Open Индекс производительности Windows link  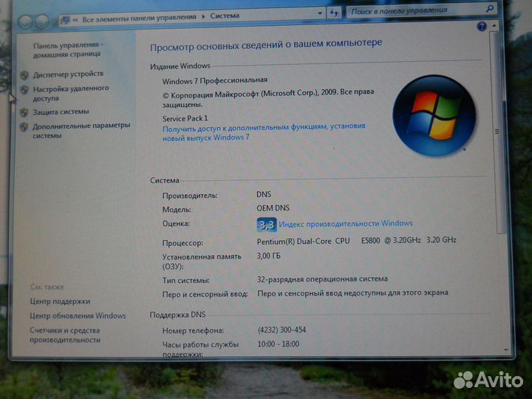pyautogui.click(x=346, y=224)
